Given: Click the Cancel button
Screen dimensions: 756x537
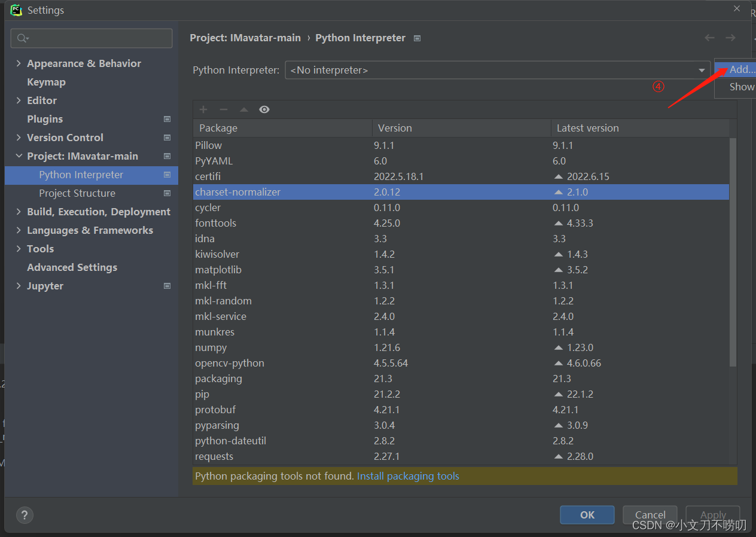Looking at the screenshot, I should click(650, 515).
